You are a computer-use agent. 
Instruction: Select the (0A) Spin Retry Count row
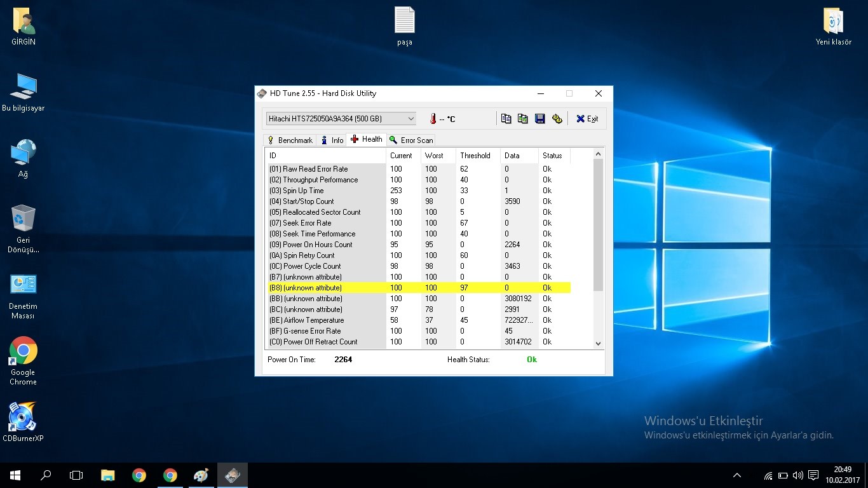click(418, 255)
